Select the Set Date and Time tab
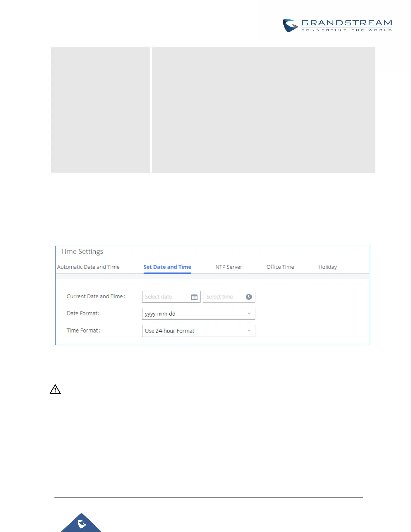411x532 pixels. (x=167, y=267)
